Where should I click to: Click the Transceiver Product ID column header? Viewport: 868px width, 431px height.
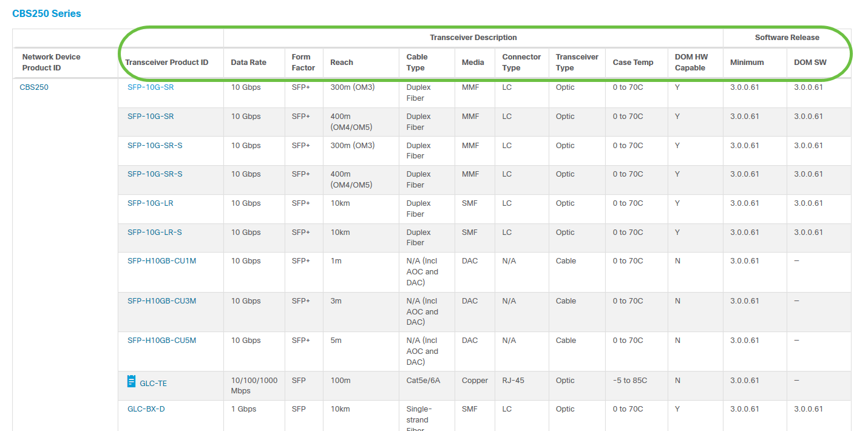[x=167, y=63]
